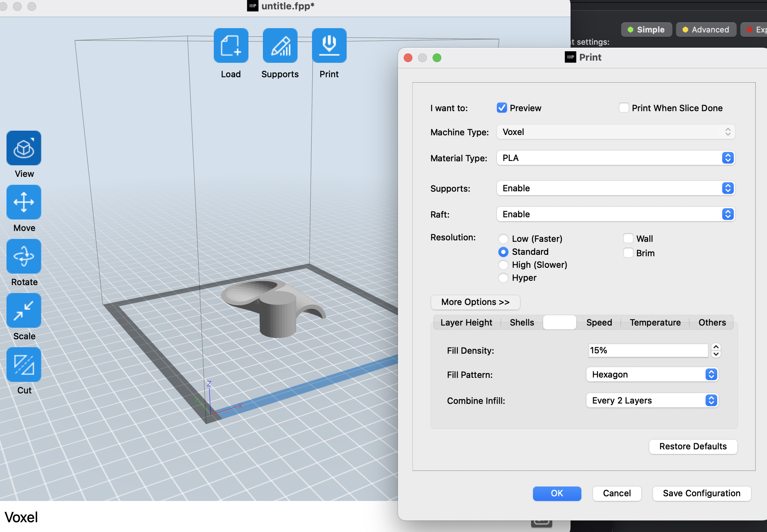Screen dimensions: 767x532
Task: Click the selected blank tab after Shells
Action: pos(559,322)
